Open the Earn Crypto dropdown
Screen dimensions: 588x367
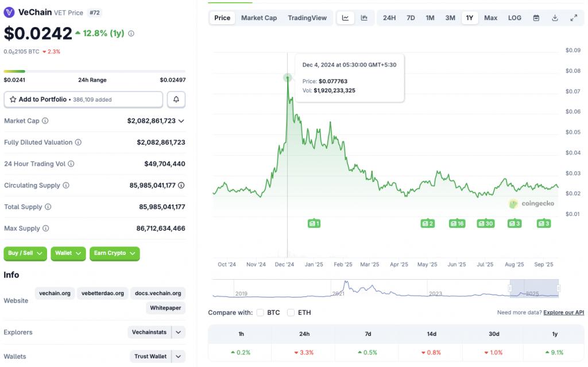coord(114,253)
